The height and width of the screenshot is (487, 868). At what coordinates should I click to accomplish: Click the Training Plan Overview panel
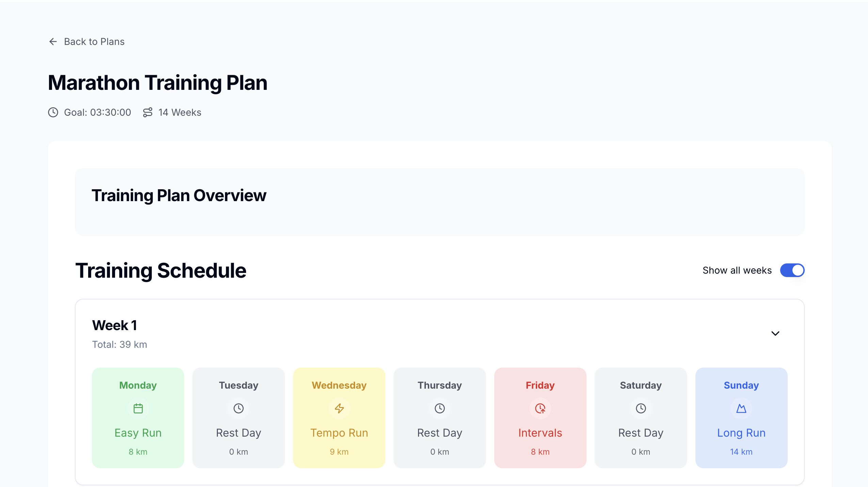[439, 202]
